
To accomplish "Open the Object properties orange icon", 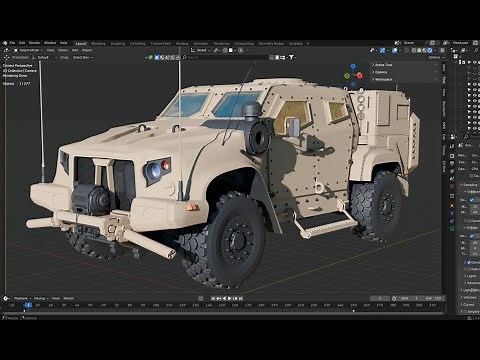I will click(452, 205).
